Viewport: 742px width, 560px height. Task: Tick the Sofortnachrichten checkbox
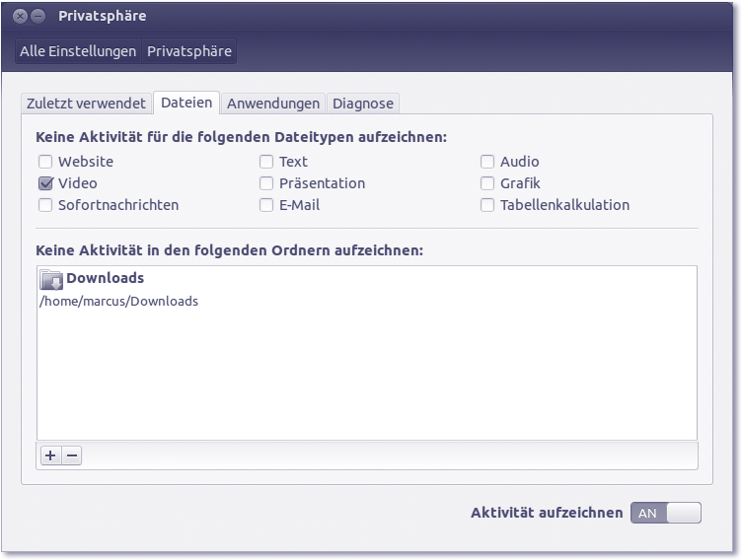click(x=45, y=205)
